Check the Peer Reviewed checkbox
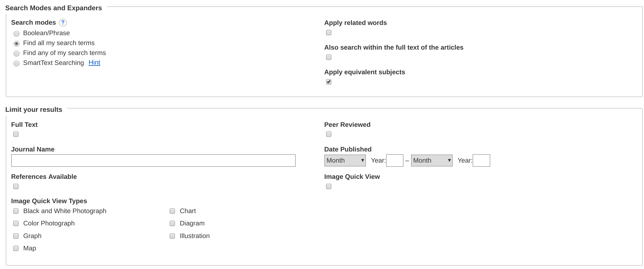 pos(329,134)
